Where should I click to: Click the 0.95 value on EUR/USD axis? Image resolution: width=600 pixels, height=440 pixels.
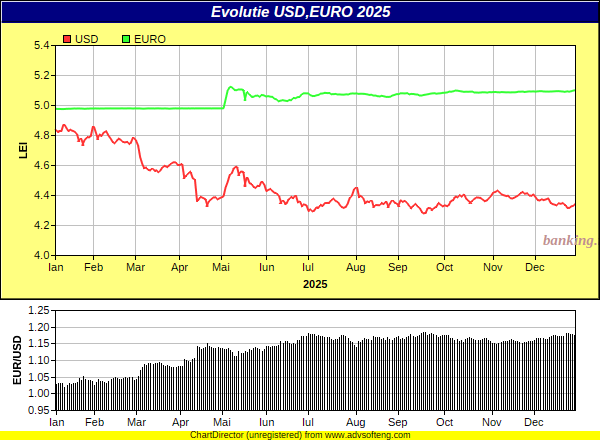pos(39,411)
